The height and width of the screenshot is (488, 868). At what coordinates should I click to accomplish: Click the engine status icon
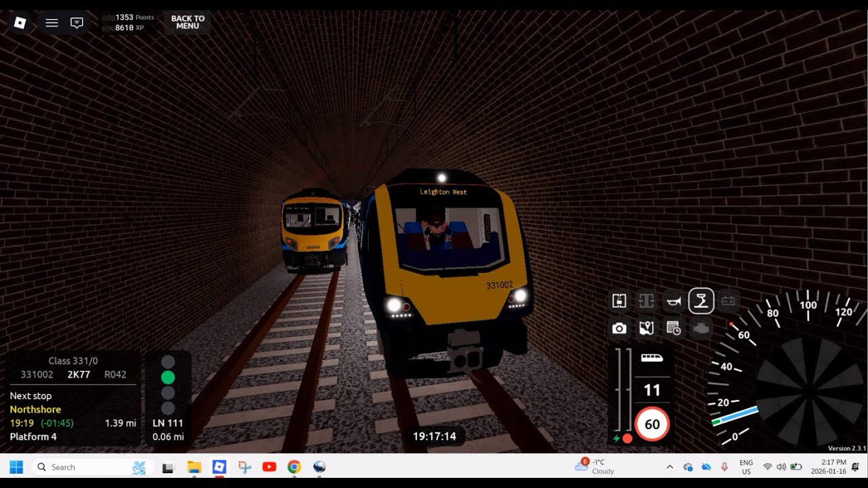coord(701,328)
